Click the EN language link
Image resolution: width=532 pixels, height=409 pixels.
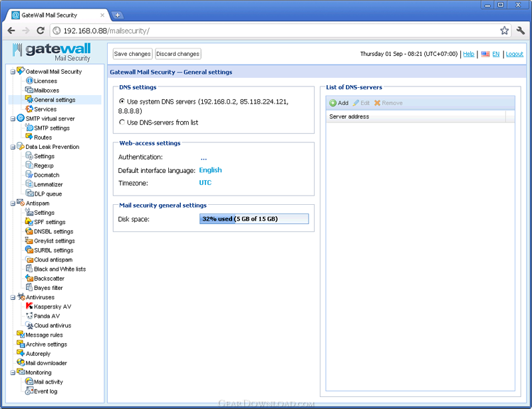pos(495,54)
